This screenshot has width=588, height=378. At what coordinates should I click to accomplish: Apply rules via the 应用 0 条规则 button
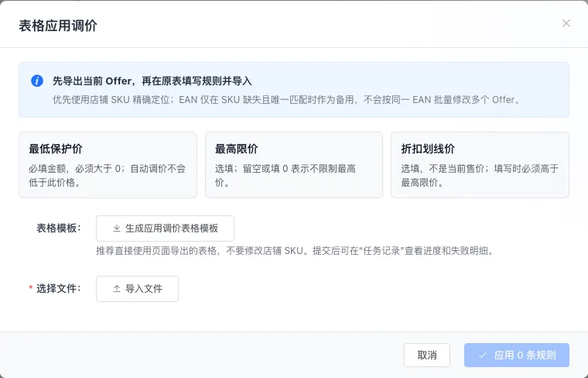516,355
